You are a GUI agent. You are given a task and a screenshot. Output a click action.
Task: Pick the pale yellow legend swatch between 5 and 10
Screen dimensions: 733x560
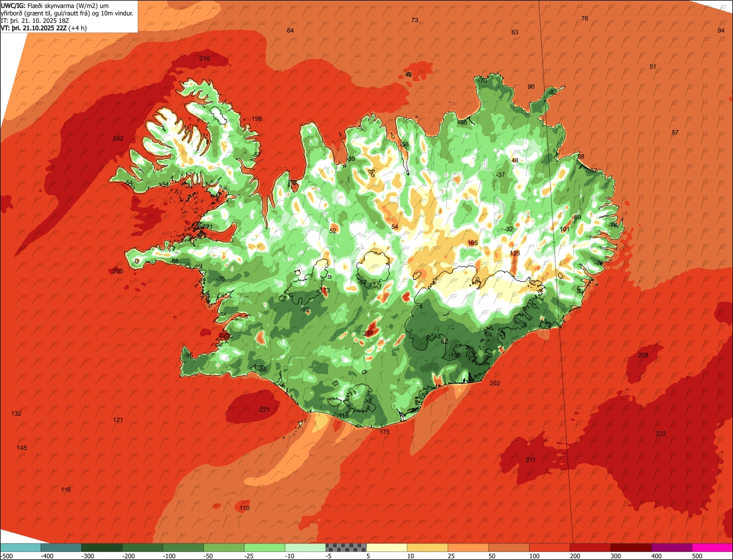pyautogui.click(x=387, y=547)
